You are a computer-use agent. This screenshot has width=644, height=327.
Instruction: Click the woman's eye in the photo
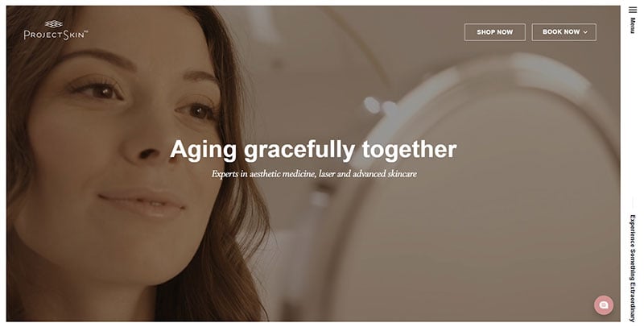(97, 89)
